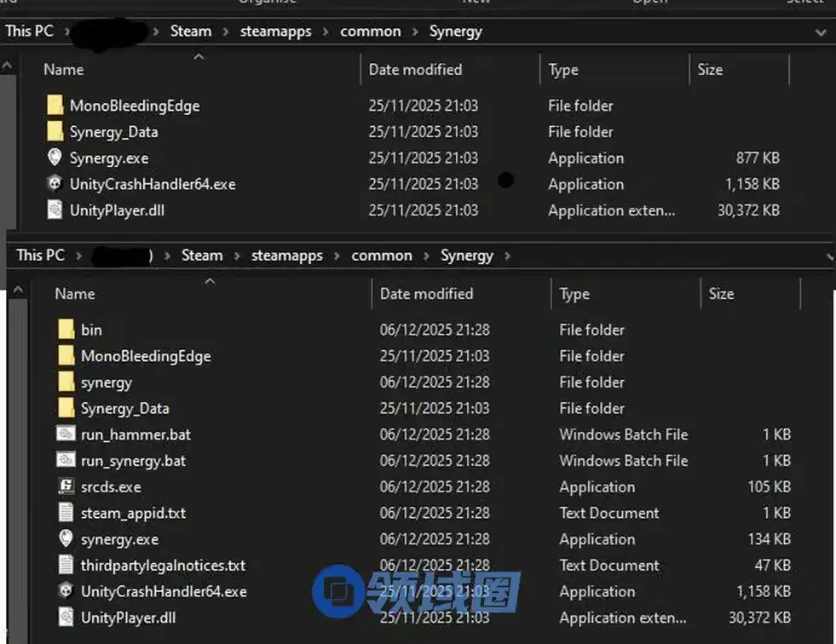The height and width of the screenshot is (644, 836).
Task: Click the Type column header in lower window
Action: (x=574, y=294)
